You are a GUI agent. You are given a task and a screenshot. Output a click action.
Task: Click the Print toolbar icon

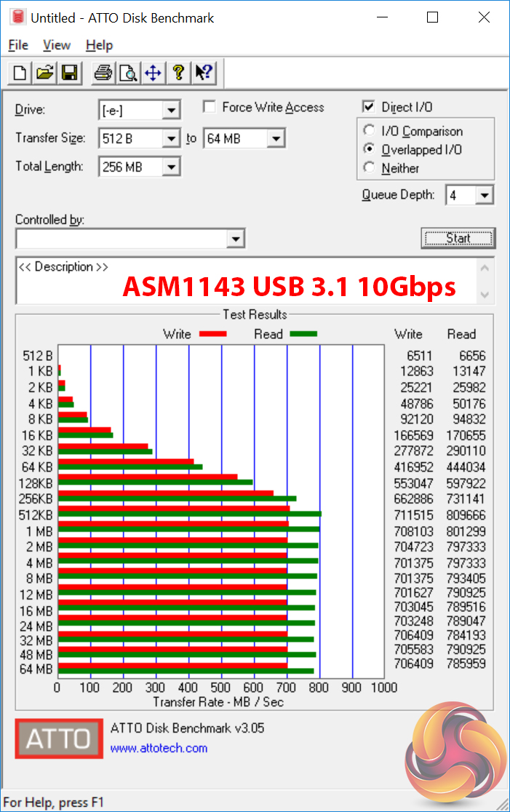click(x=103, y=73)
